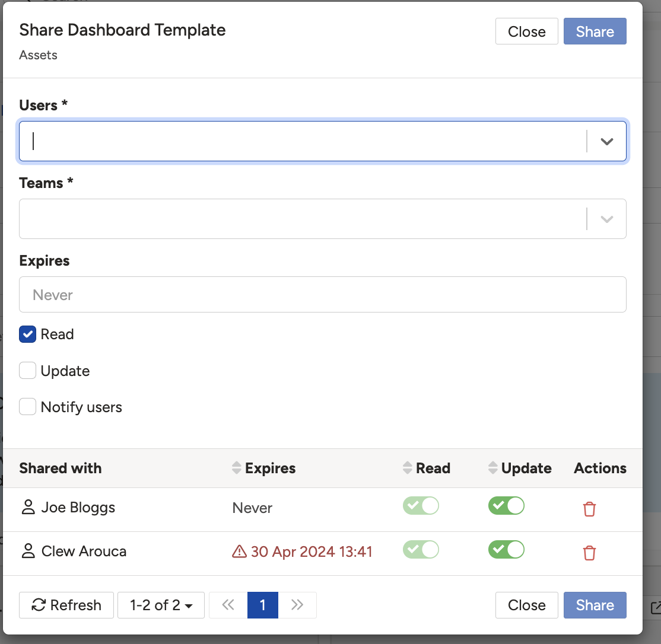Open the 1-2 of 2 page size dropdown
Viewport: 661px width, 644px height.
(161, 605)
